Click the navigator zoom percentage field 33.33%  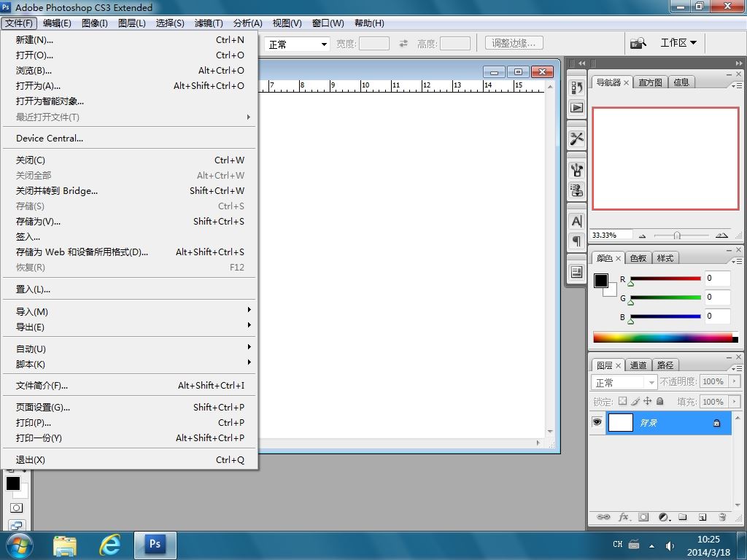[x=612, y=236]
